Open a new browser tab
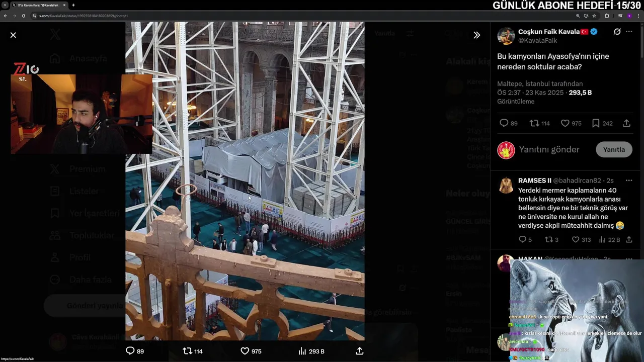644x362 pixels. (x=73, y=5)
